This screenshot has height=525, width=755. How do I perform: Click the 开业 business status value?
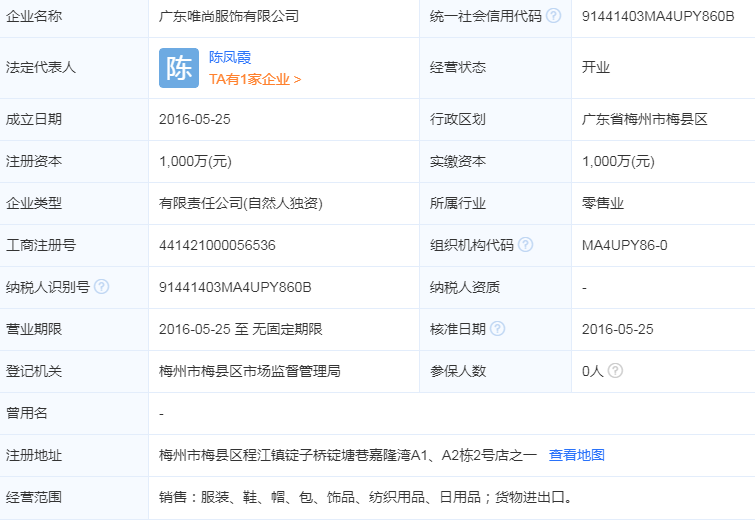(x=596, y=67)
